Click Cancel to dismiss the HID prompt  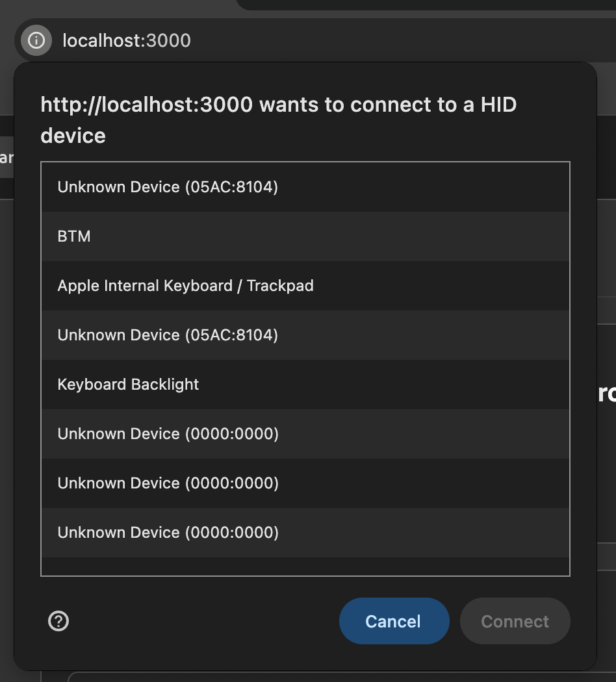pos(394,621)
